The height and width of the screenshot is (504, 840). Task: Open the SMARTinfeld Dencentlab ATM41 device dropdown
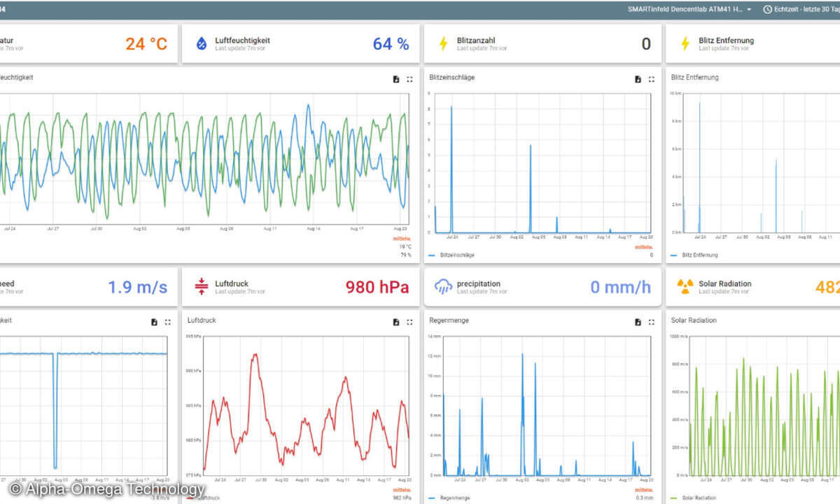point(689,9)
